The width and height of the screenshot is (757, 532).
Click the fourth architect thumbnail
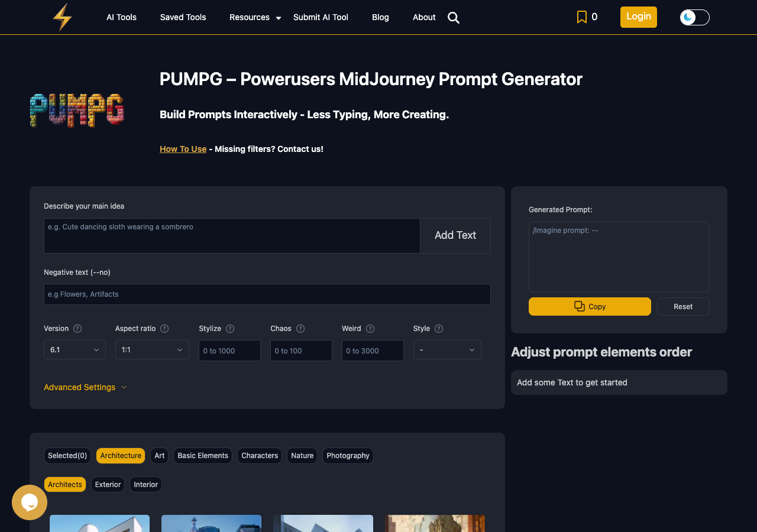pyautogui.click(x=435, y=523)
